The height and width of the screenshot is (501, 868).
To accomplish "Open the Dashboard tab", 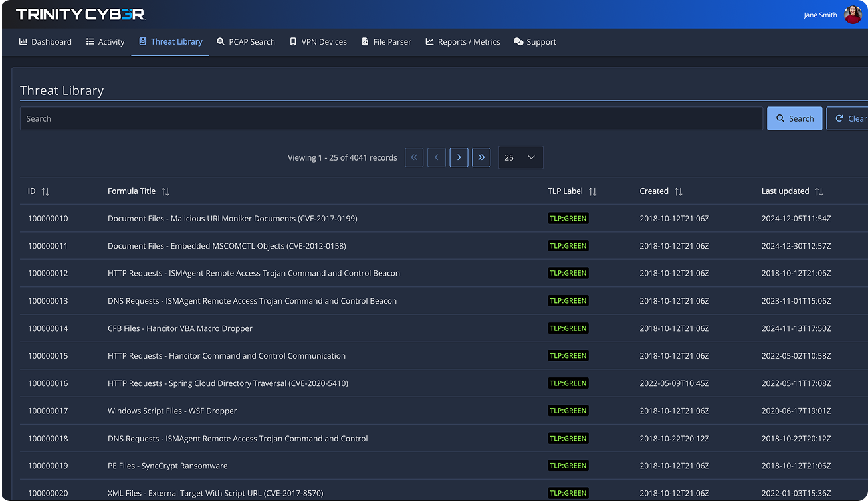I will pyautogui.click(x=45, y=42).
